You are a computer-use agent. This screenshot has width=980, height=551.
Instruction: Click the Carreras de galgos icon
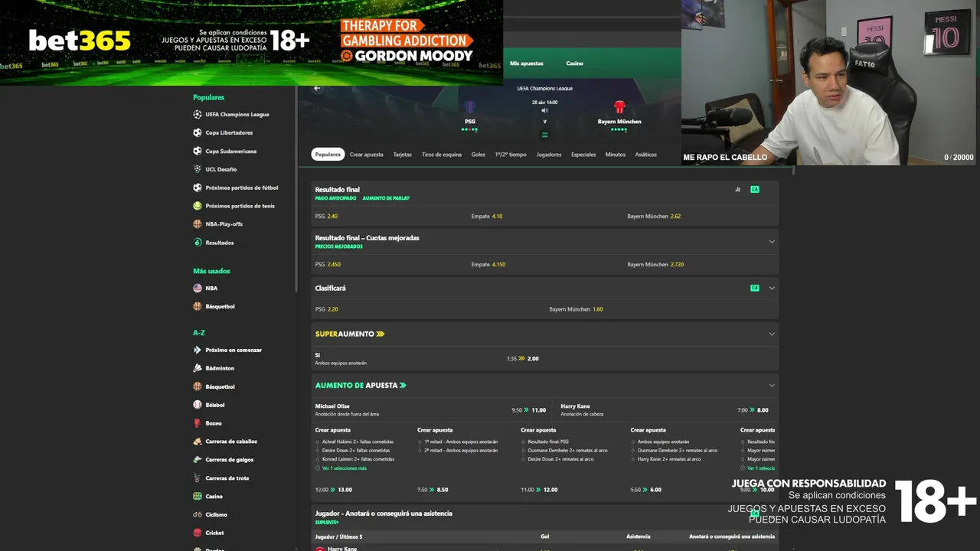click(198, 460)
